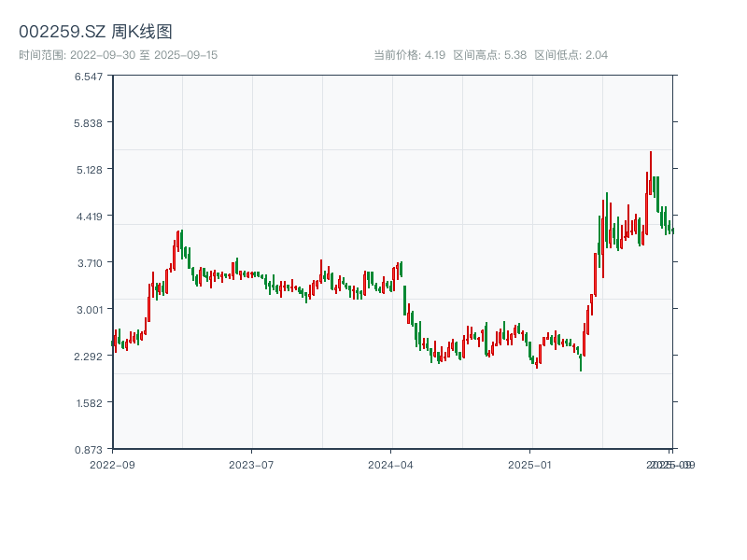Viewport: 747px width, 560px height.
Task: Click the lowest green candlestick before the 2025 rally
Action: (x=581, y=361)
